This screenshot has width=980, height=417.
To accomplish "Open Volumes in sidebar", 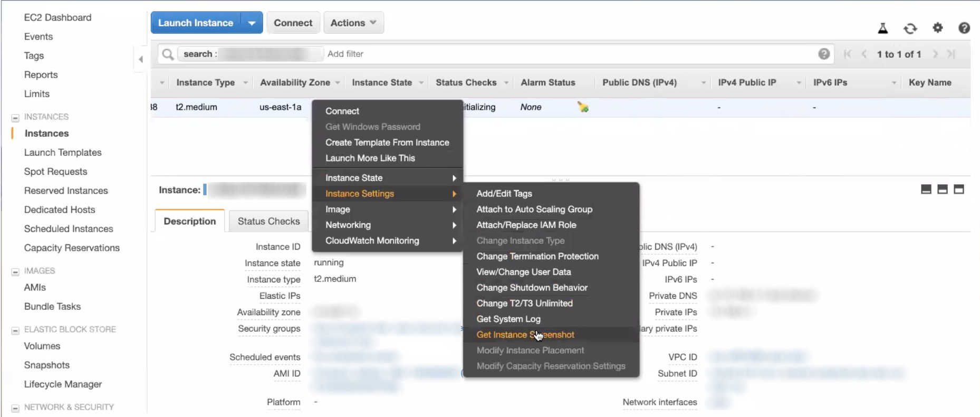I will click(x=42, y=346).
